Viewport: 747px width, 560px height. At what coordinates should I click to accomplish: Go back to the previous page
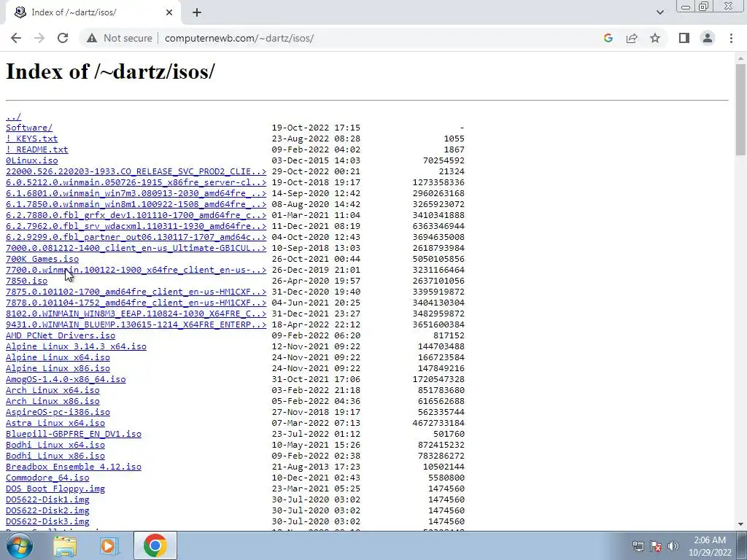16,38
